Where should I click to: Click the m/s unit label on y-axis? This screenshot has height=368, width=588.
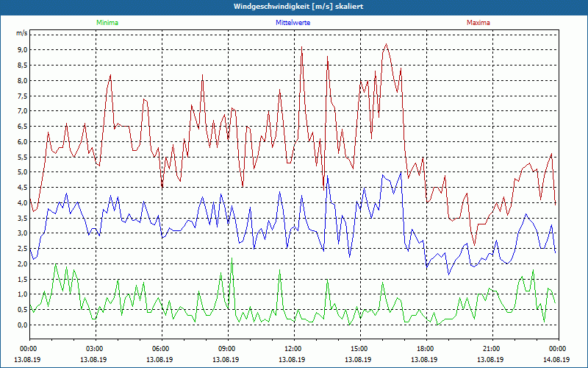[x=21, y=33]
